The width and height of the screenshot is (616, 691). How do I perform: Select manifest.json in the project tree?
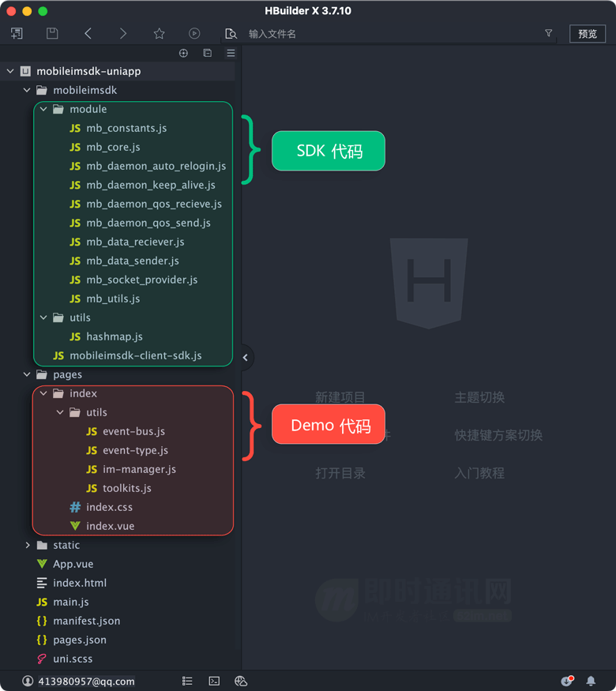click(86, 621)
